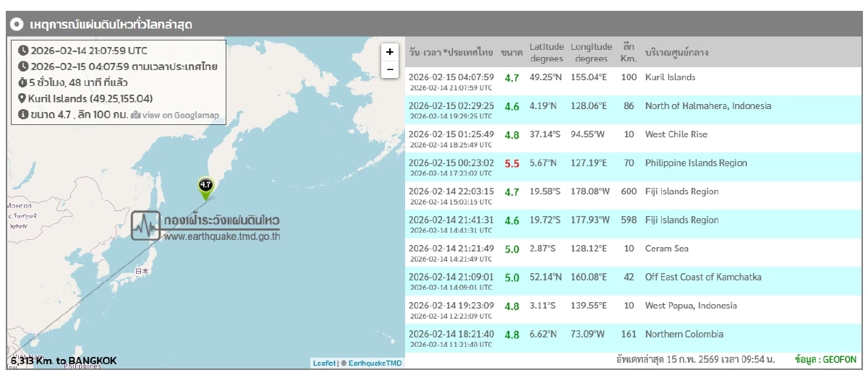The image size is (868, 375).
Task: Click the 4.7 earthquake marker on map
Action: (205, 185)
